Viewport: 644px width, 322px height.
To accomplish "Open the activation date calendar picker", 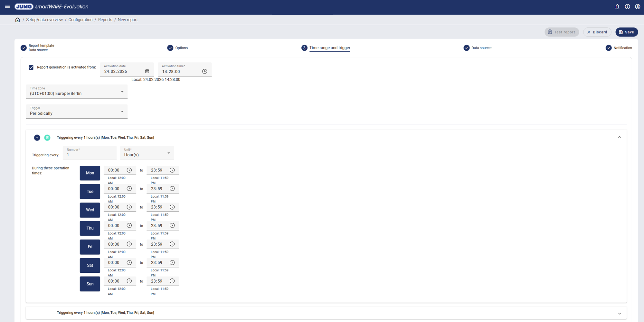I will 147,71.
